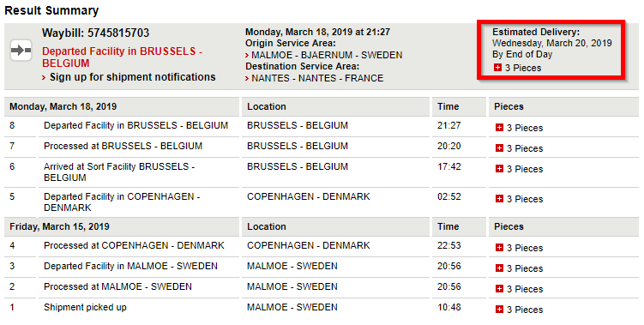The image size is (644, 325).
Task: Click plus icon for Departed MALMOE row
Action: (499, 268)
